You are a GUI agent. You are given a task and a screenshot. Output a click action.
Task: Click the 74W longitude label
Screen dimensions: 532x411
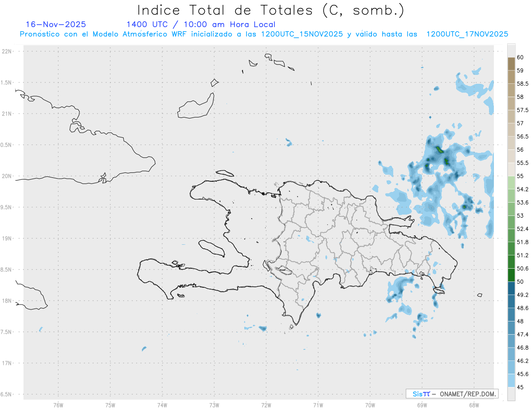(162, 405)
